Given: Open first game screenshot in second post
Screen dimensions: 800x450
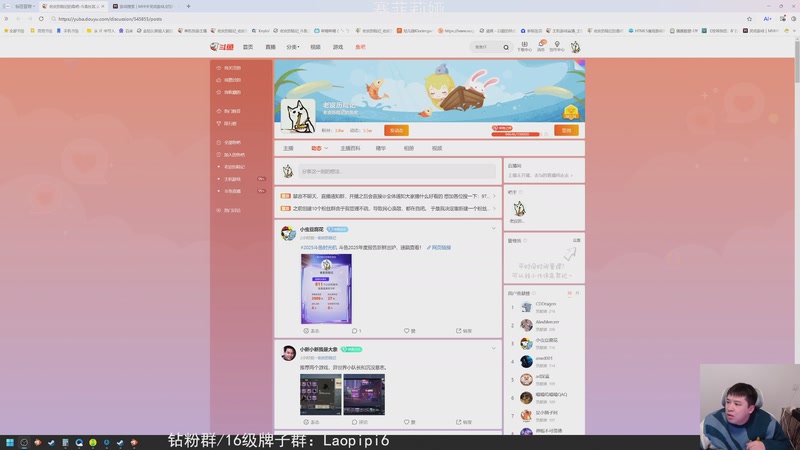Looking at the screenshot, I should coord(320,394).
